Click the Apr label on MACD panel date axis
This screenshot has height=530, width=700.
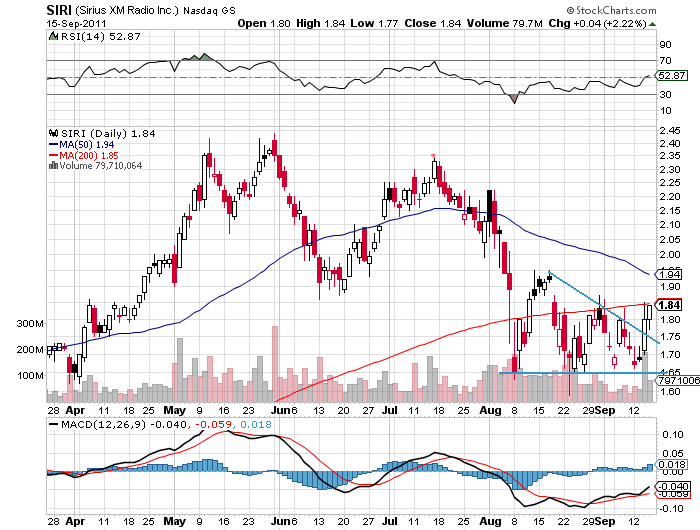point(75,521)
